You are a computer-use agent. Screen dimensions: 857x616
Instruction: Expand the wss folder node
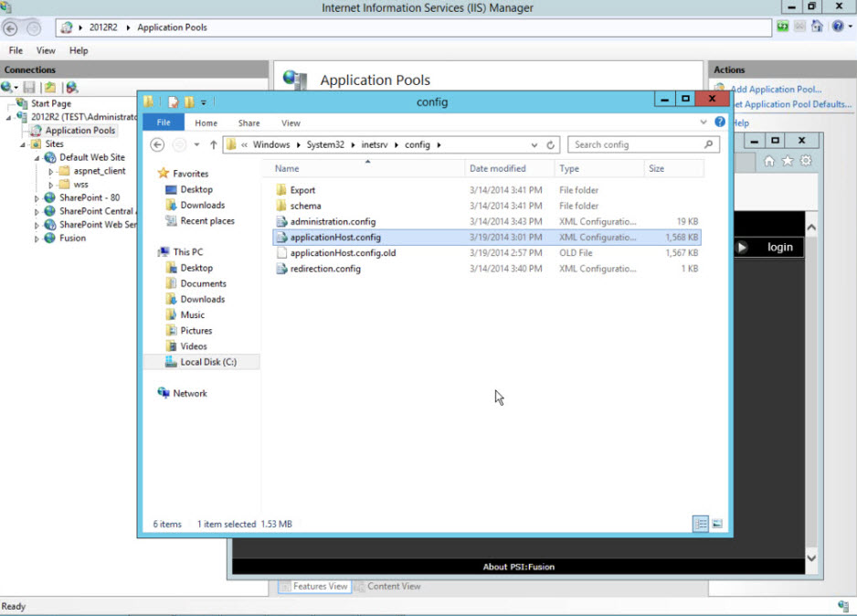click(51, 186)
